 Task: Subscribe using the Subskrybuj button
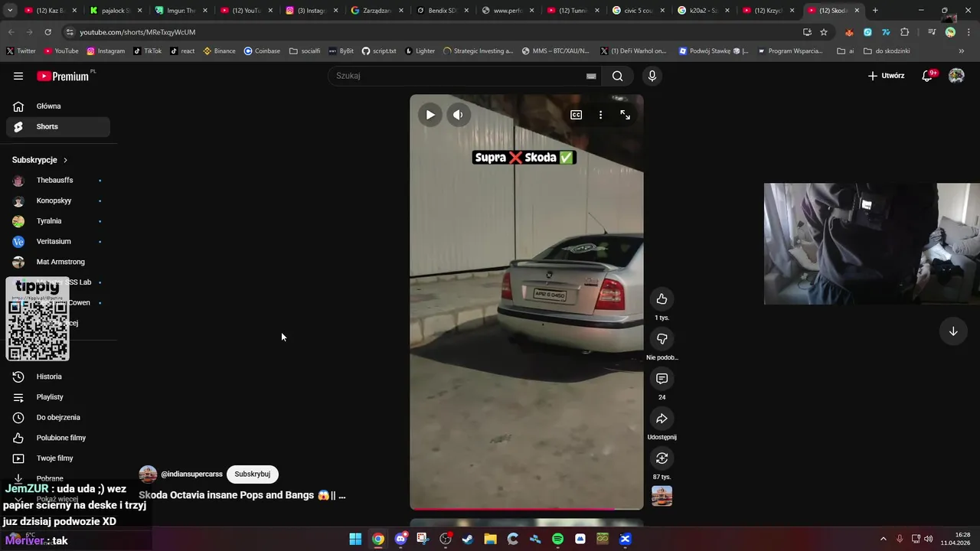253,474
